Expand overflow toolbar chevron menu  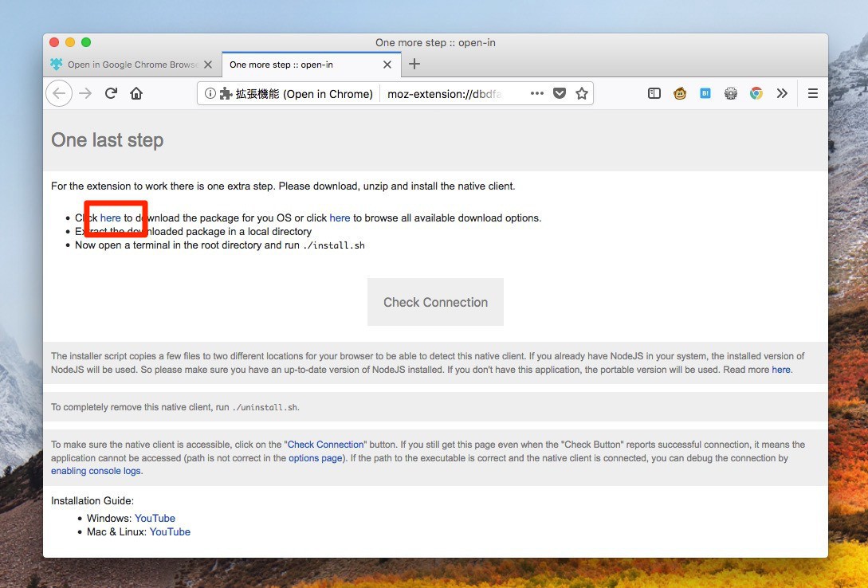(782, 93)
